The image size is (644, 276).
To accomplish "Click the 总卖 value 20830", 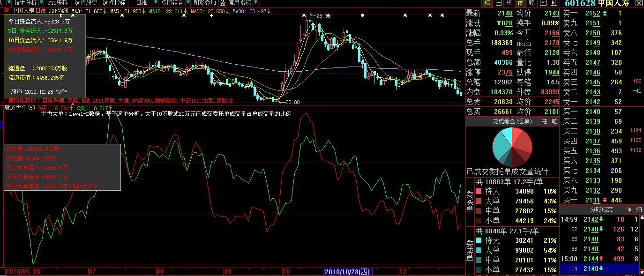I will tap(503, 102).
